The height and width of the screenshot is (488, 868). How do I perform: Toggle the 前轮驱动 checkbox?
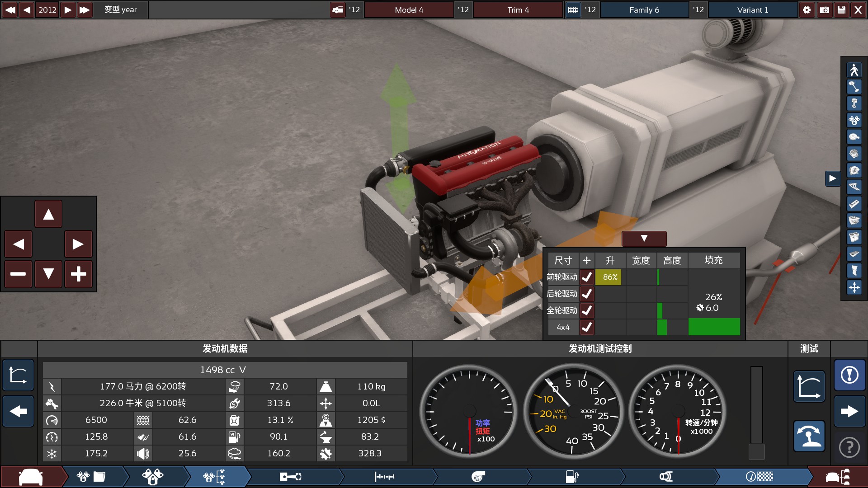(587, 277)
